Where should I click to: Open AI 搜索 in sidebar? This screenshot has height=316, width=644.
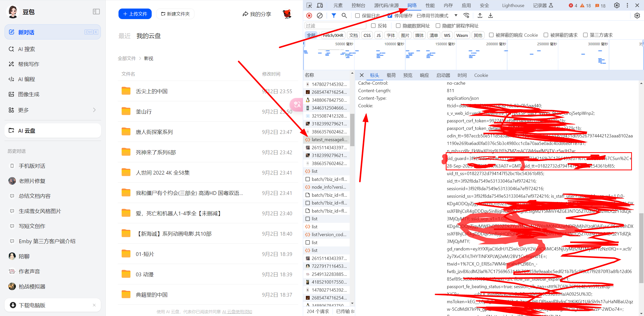tap(53, 49)
